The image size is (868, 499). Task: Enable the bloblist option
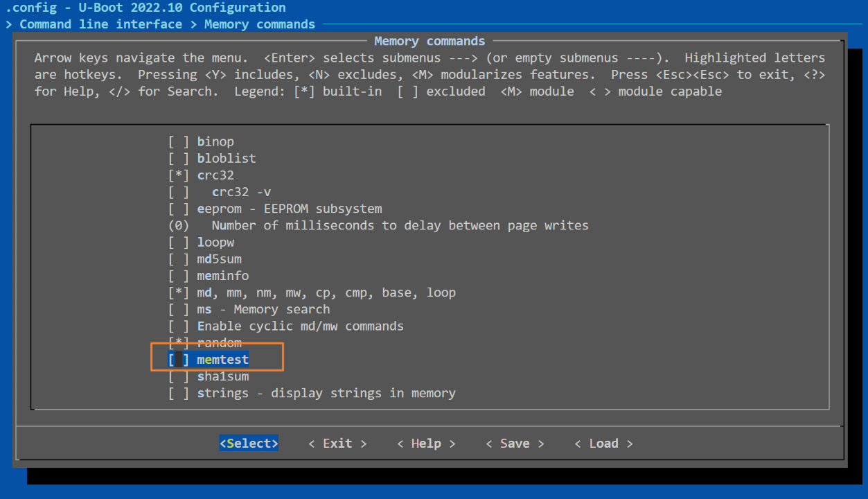[x=179, y=159]
